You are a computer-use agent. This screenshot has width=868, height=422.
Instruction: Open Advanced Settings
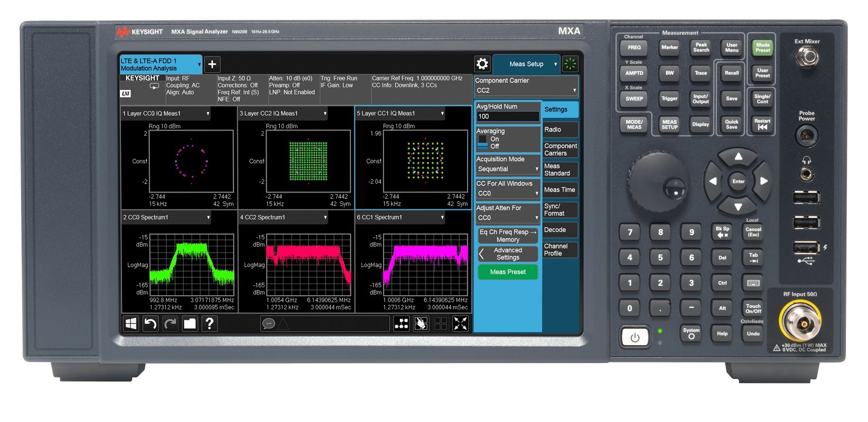point(508,254)
